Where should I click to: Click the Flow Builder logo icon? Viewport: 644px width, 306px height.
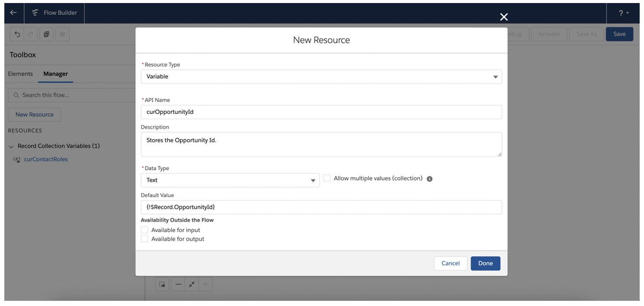35,13
